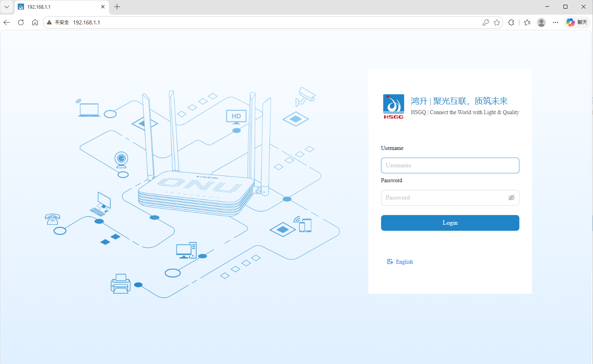Open browser settings and more menu

click(556, 22)
